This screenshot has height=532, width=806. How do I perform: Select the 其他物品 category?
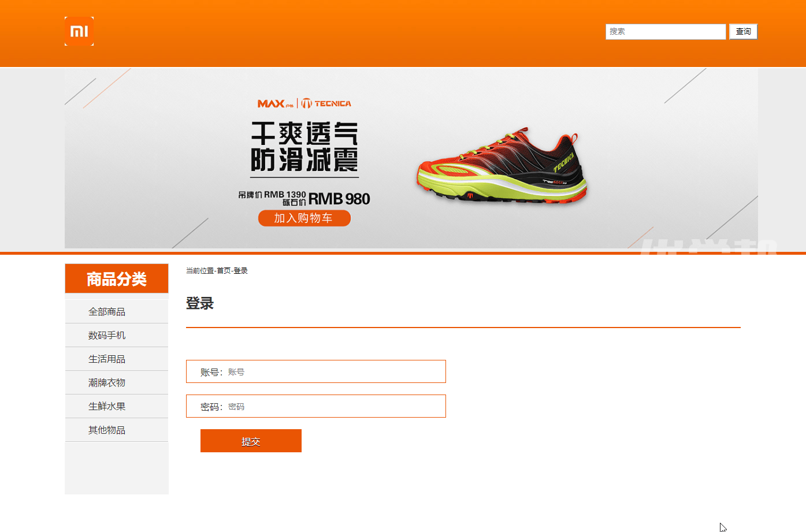(x=107, y=430)
